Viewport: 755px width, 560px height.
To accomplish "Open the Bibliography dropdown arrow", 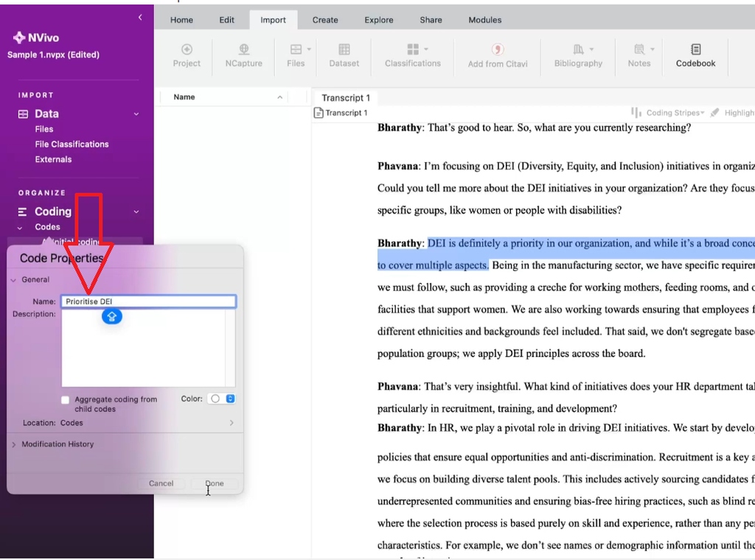I will pyautogui.click(x=592, y=49).
